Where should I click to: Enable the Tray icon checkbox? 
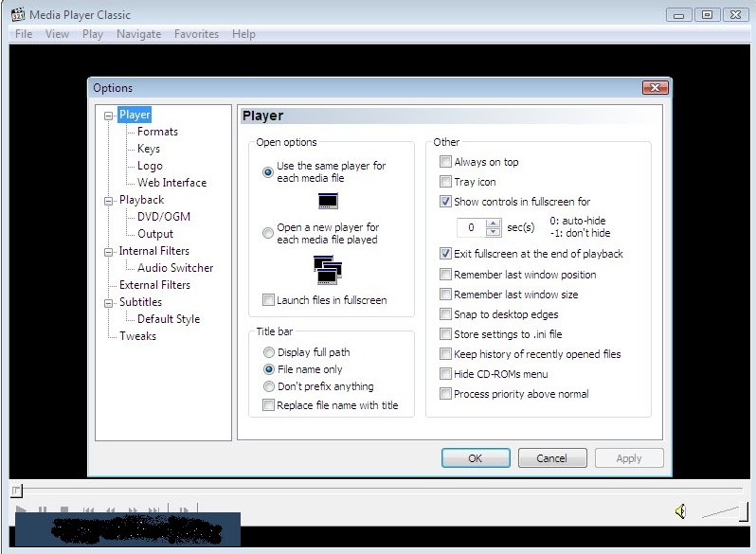445,182
